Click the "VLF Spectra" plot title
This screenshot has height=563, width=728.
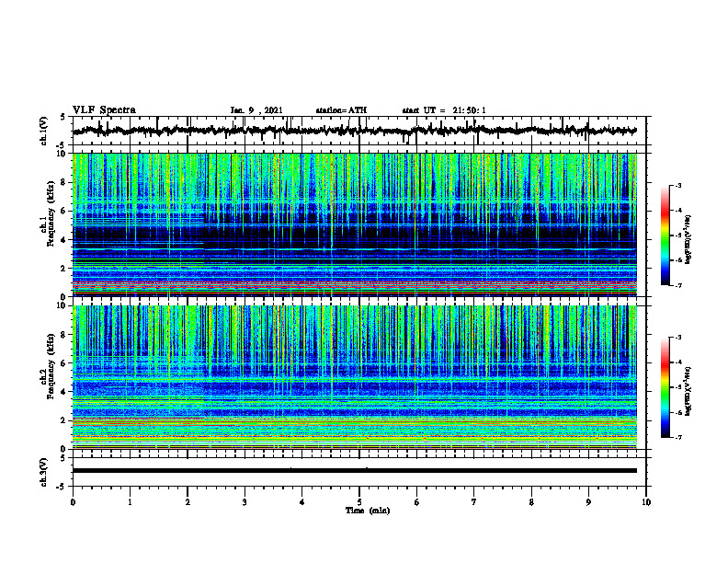[x=104, y=110]
